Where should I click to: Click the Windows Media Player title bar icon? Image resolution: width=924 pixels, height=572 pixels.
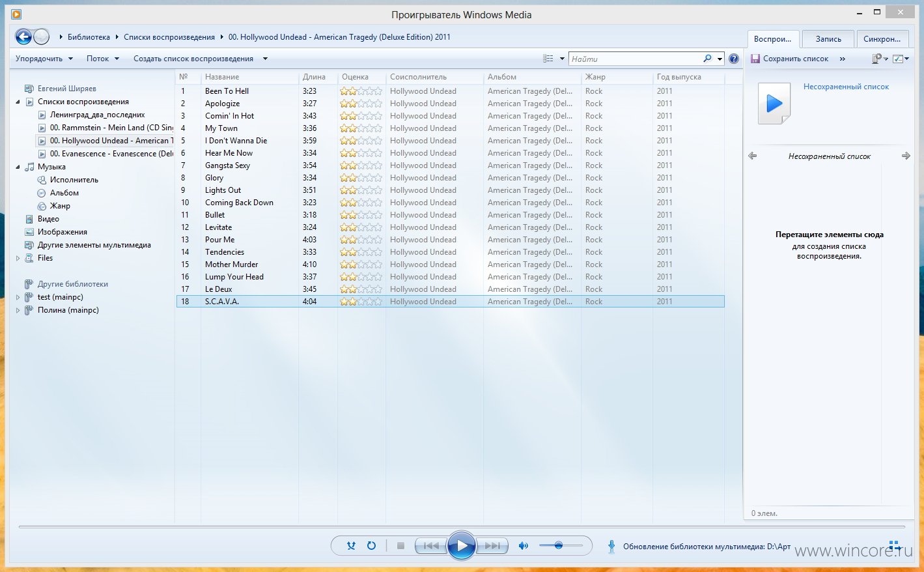tap(16, 14)
